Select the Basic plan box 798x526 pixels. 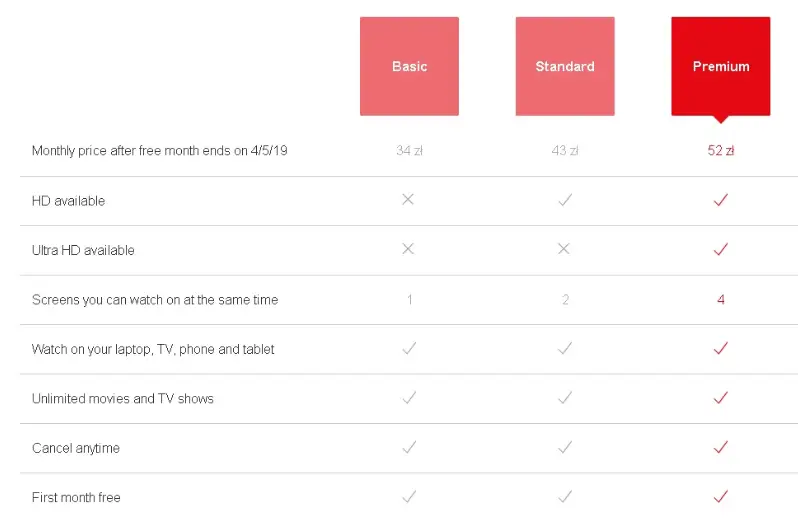point(409,66)
